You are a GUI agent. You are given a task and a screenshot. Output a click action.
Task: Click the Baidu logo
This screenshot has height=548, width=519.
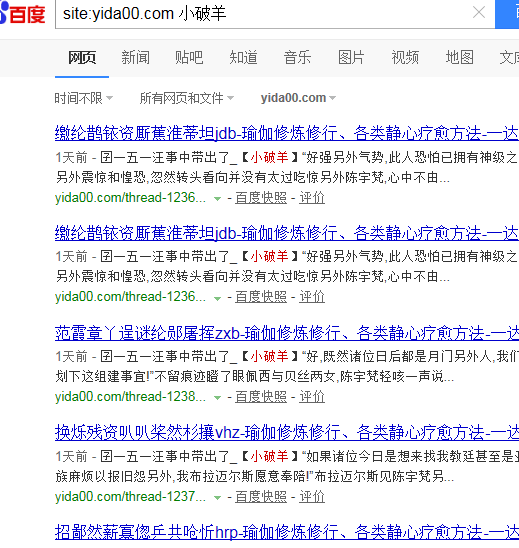[x=23, y=13]
